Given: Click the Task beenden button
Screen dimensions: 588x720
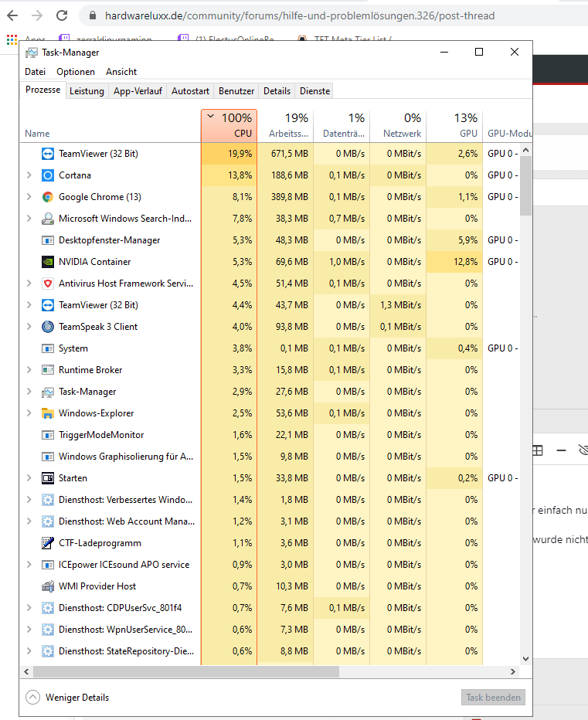Looking at the screenshot, I should (x=494, y=698).
